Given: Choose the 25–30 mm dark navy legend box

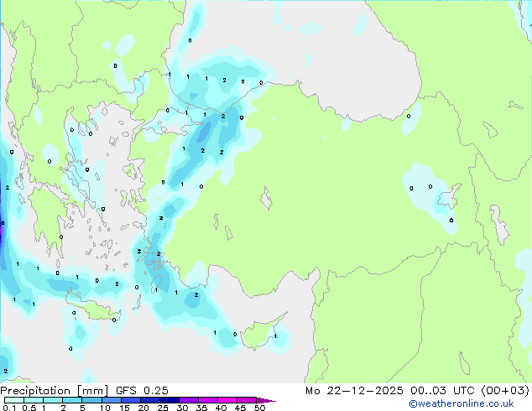Looking at the screenshot, I should tap(170, 400).
